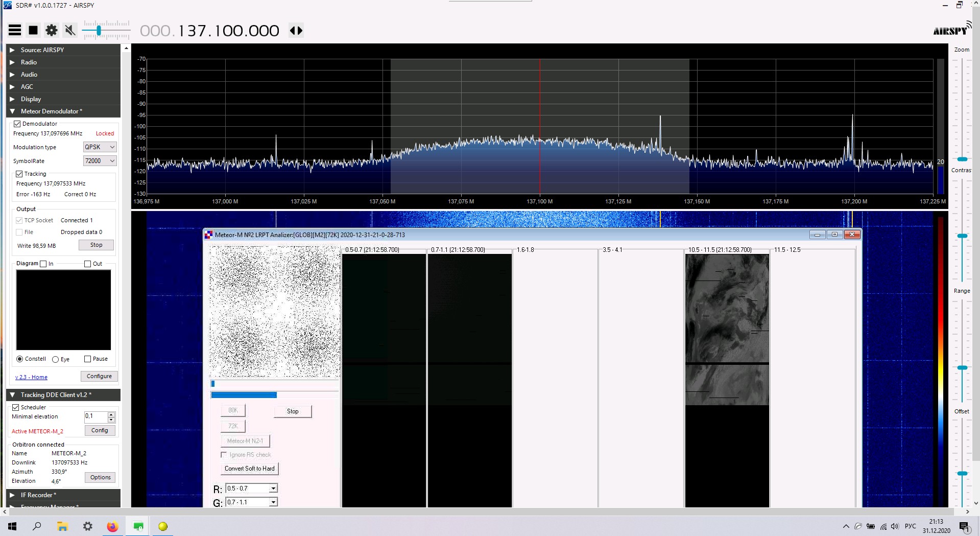Screen dimensions: 980x536
Task: Click the 0.5-0.7 channel image strip
Action: coord(384,381)
